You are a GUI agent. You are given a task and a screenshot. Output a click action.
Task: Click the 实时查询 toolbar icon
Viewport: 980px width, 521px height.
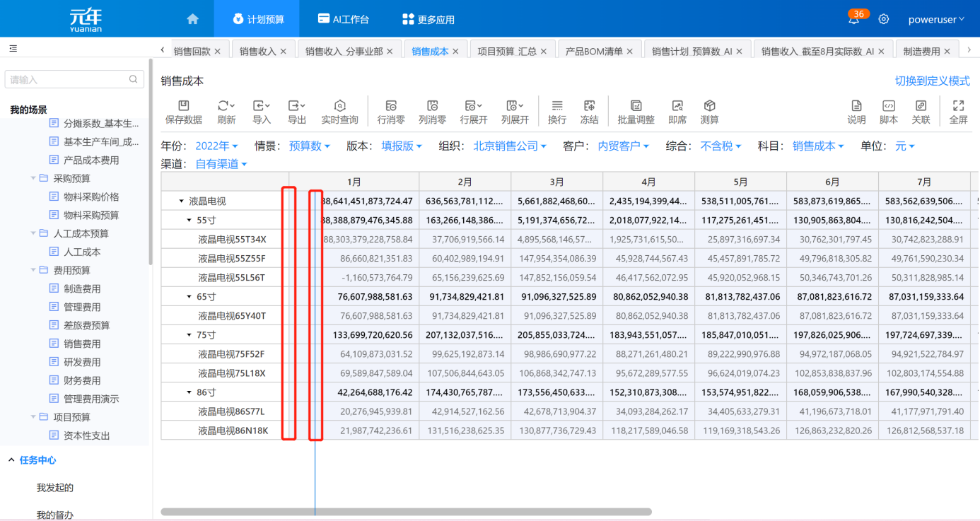pos(339,106)
